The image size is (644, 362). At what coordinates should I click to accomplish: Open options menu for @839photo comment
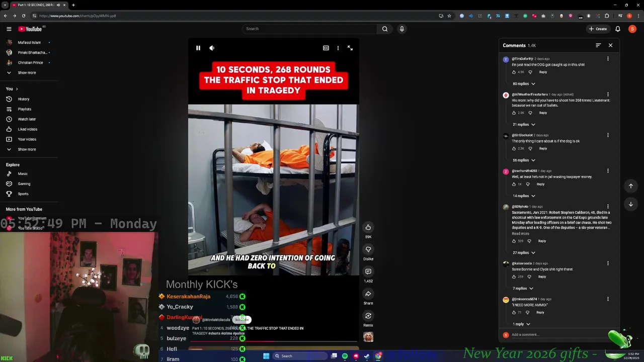608,207
